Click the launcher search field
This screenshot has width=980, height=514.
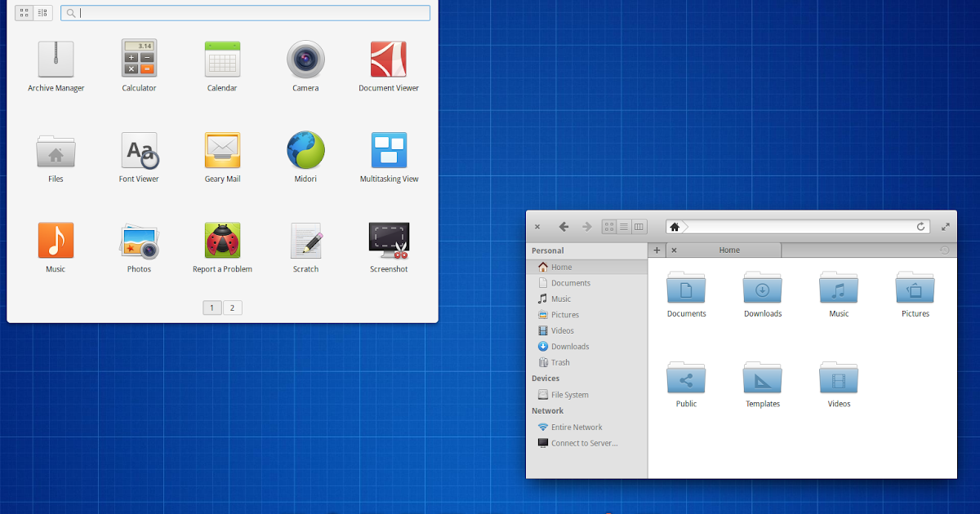pyautogui.click(x=245, y=13)
